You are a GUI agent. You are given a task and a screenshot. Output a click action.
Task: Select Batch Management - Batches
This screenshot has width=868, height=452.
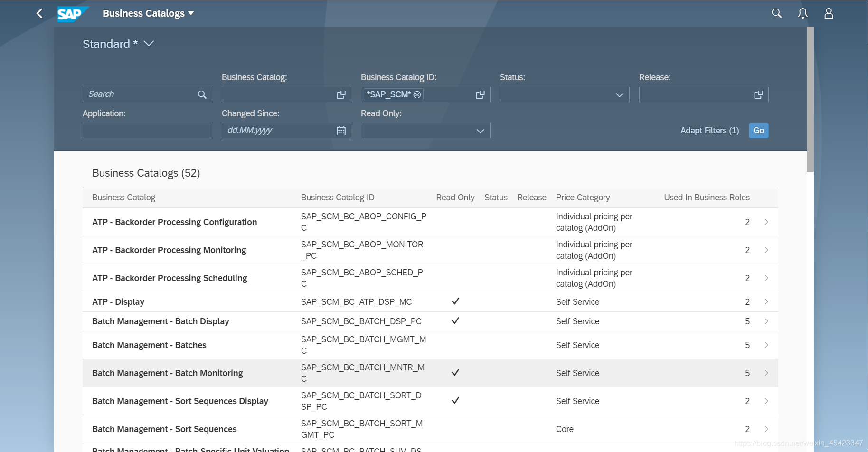click(x=149, y=345)
